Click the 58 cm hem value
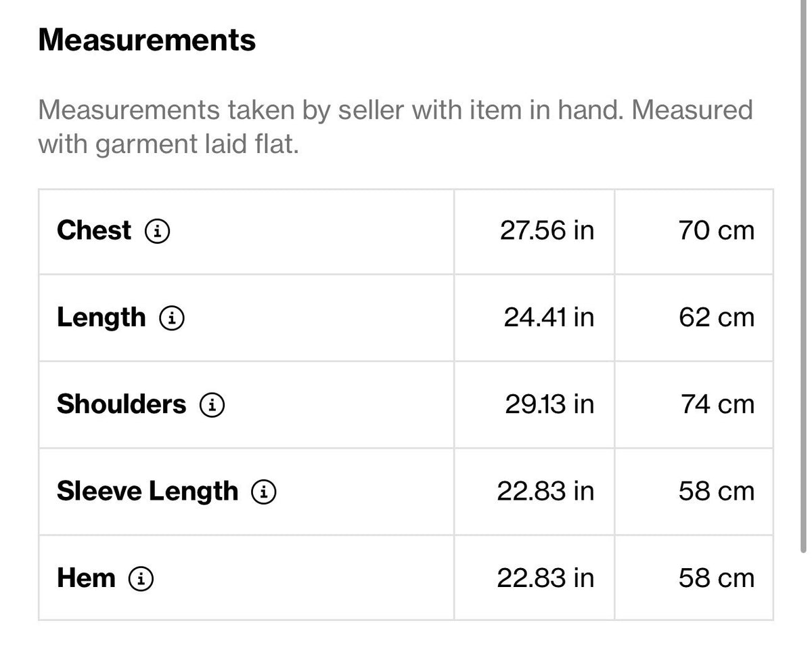Viewport: 812px width, 650px height. pyautogui.click(x=717, y=578)
